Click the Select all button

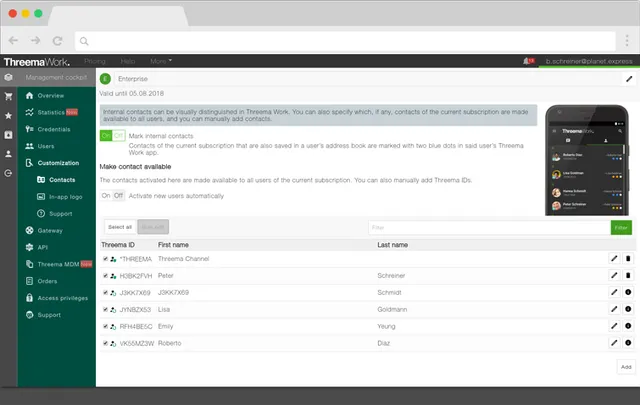120,227
